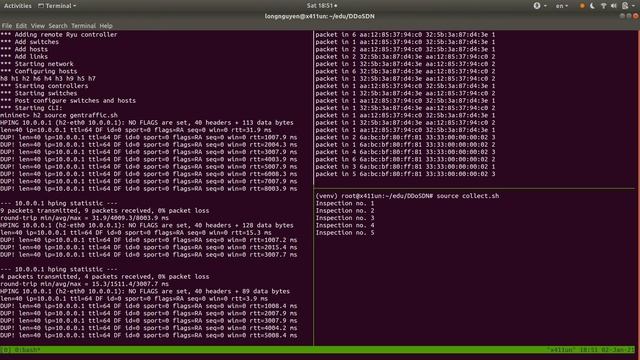Click window title 'longnguyen@x411un: ~/edu/DDoSDN'
Image resolution: width=640 pixels, height=360 pixels.
320,16
